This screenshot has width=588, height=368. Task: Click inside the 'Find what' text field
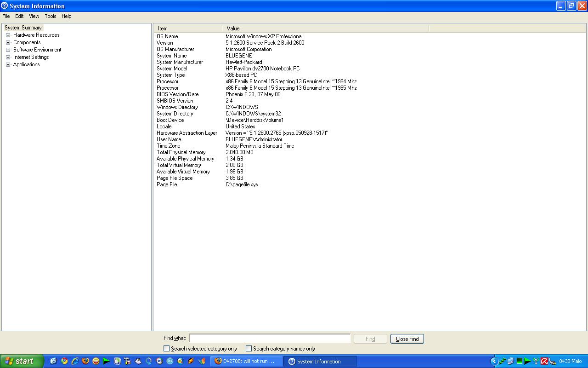coord(270,338)
